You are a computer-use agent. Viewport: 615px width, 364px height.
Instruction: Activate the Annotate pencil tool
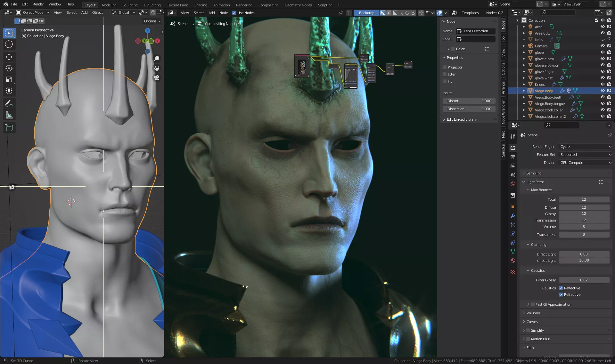[x=9, y=103]
